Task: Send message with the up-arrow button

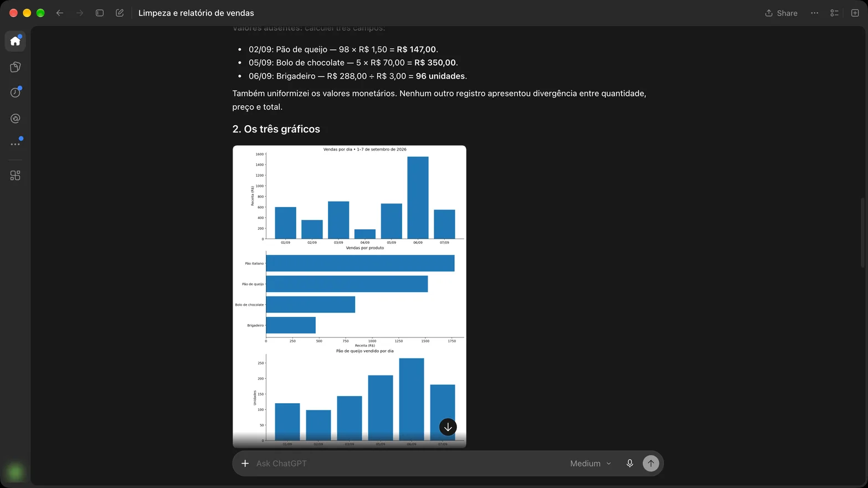Action: (x=651, y=463)
